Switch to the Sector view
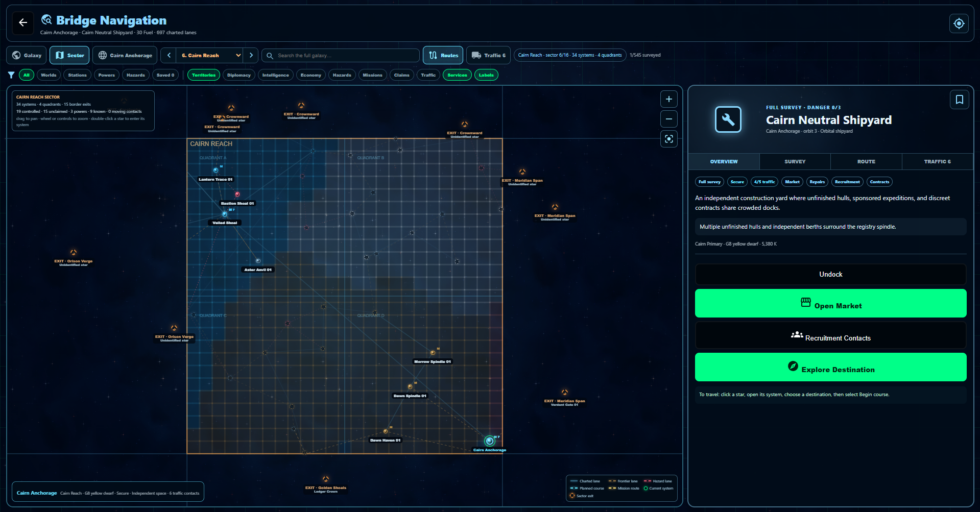 69,55
